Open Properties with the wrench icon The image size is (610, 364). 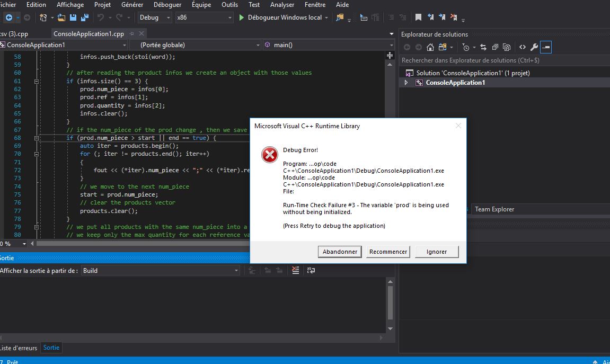(534, 47)
